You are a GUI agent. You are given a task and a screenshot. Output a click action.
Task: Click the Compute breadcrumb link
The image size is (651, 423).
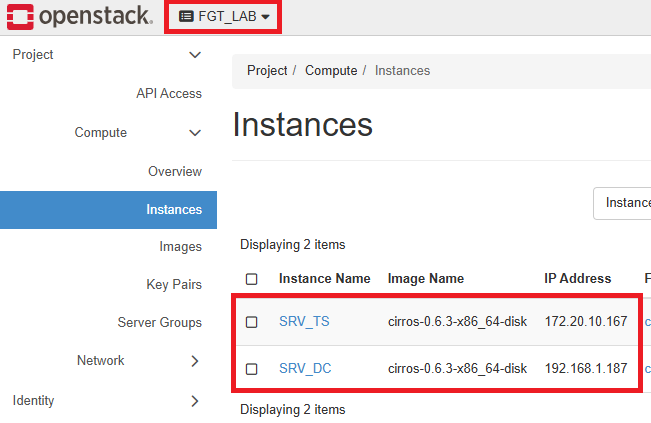click(x=331, y=71)
